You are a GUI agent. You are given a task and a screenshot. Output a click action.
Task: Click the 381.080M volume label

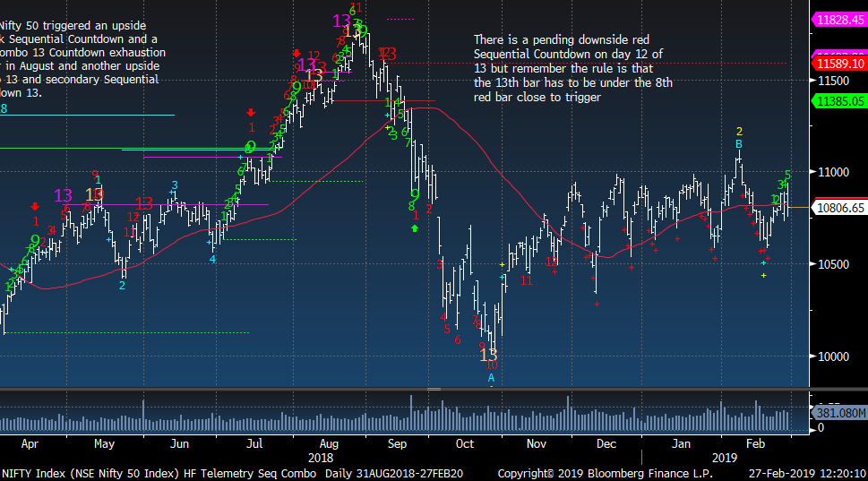pos(840,413)
